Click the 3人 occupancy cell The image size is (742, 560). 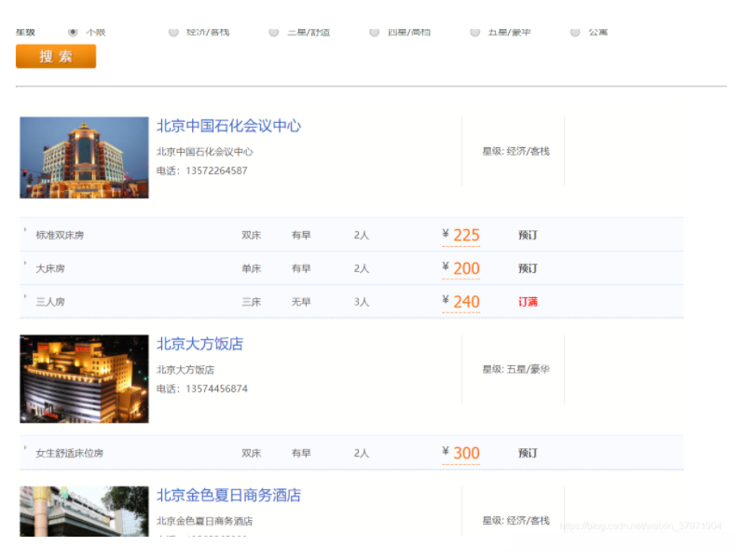(362, 302)
